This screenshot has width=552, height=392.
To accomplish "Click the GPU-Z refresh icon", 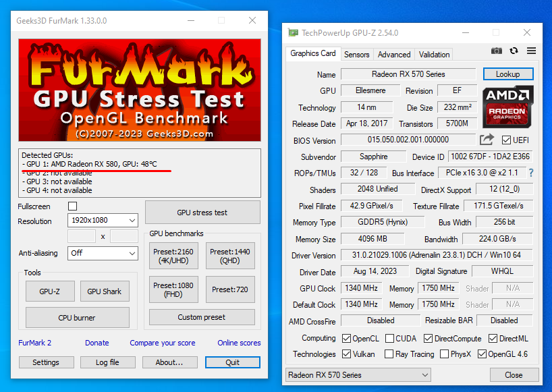I will coord(514,51).
